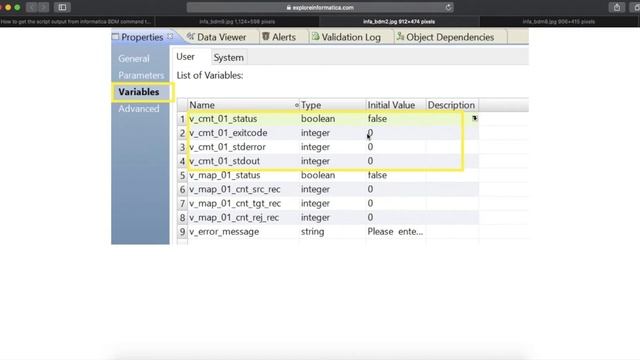
Task: Select the v_map_01_cnt_rej_rec variable name
Action: click(234, 218)
